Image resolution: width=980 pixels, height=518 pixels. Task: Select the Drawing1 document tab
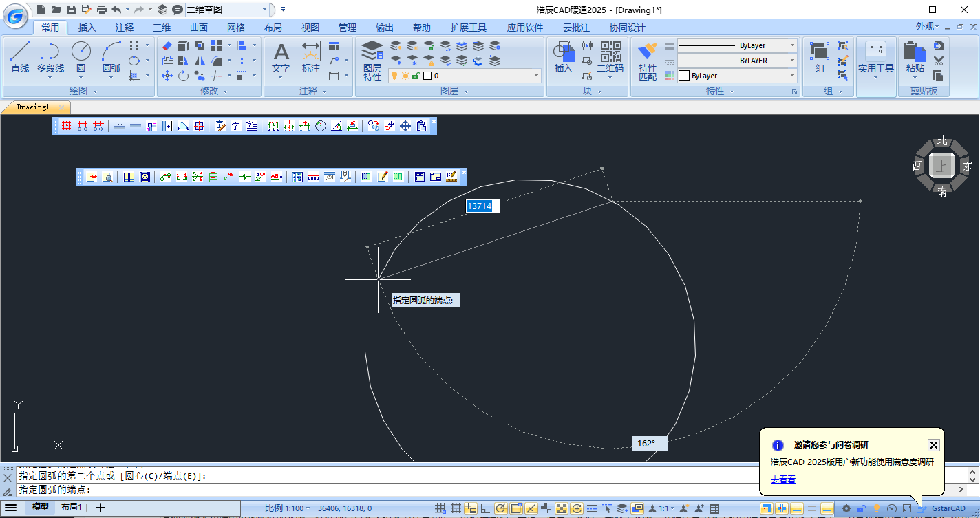(34, 107)
